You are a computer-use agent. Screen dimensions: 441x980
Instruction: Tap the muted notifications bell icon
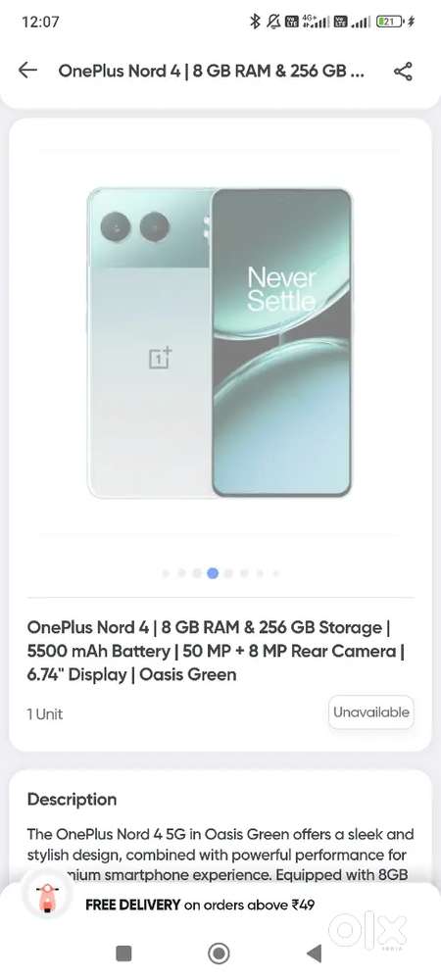(x=273, y=22)
